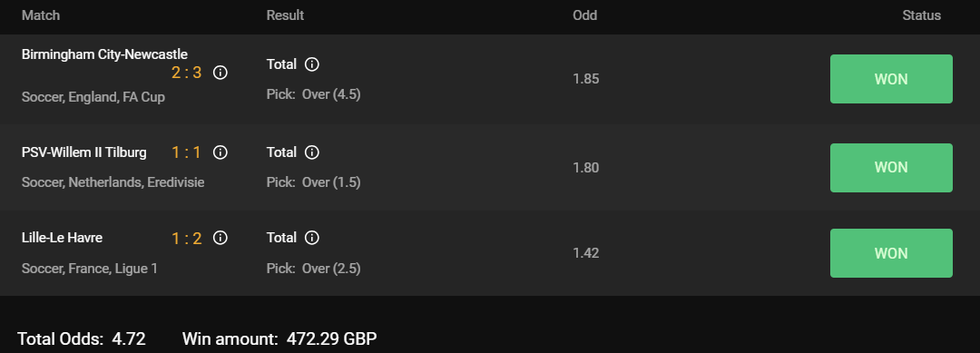The image size is (980, 353).
Task: Select the Status column header
Action: [x=921, y=15]
